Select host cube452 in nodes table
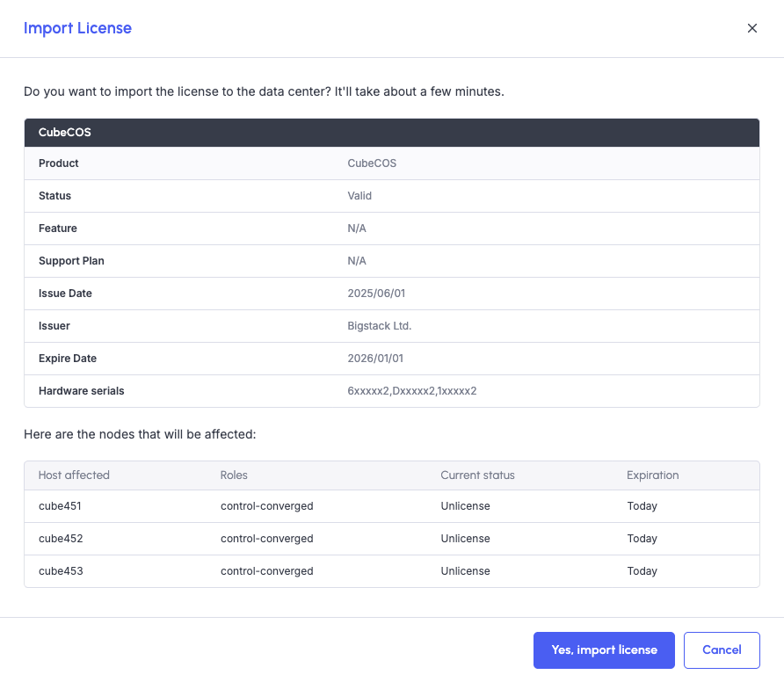784x682 pixels. coord(61,539)
